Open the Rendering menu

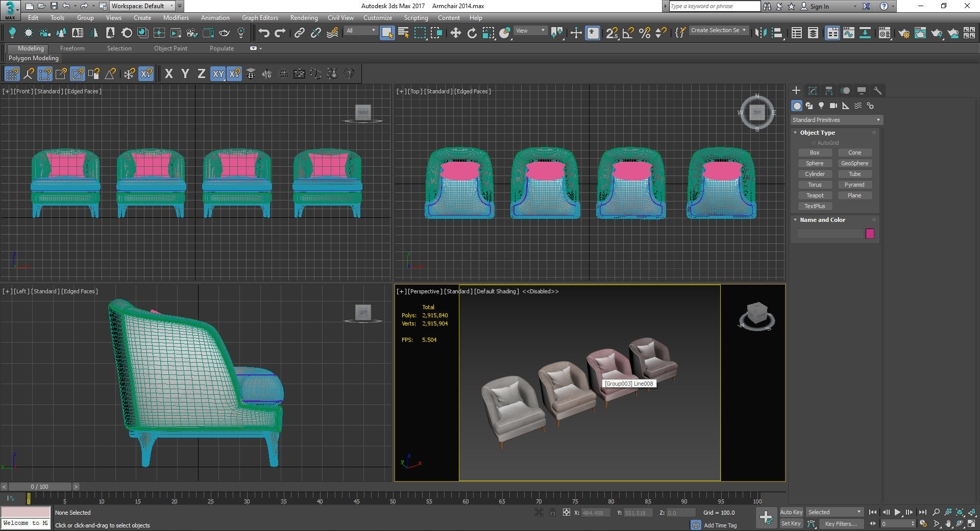(x=304, y=18)
